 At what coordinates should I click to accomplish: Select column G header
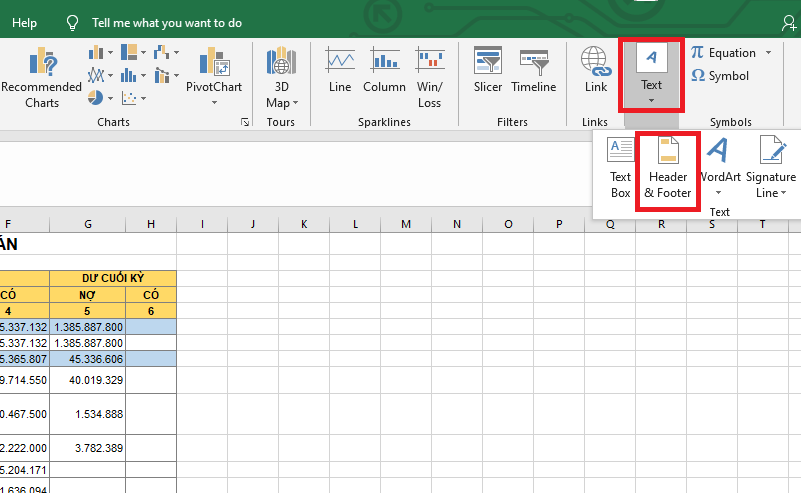[88, 224]
